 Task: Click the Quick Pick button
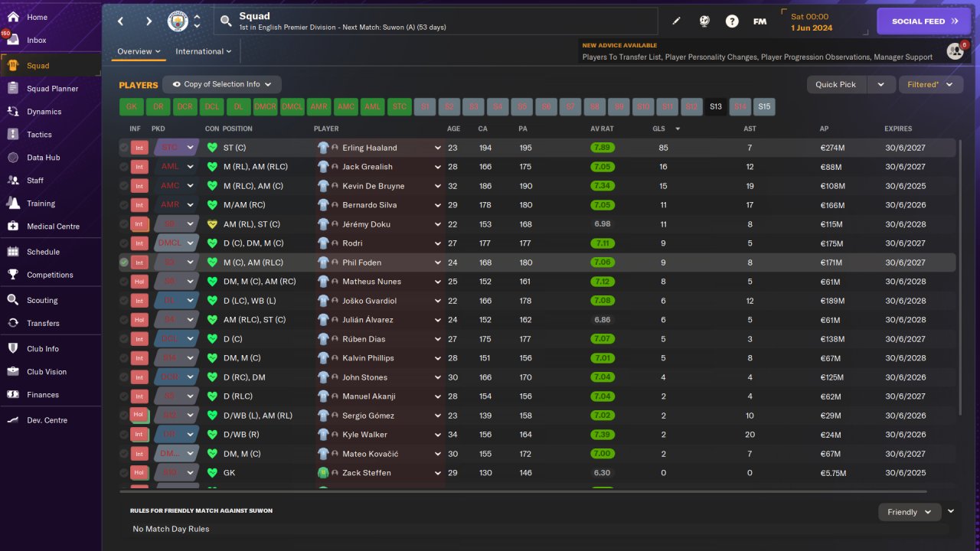(x=836, y=84)
